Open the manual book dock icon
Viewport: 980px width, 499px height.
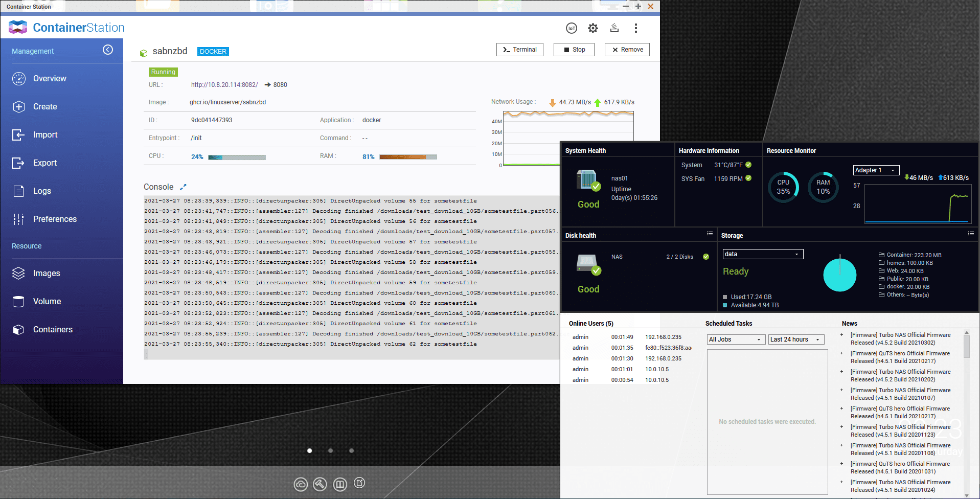pos(340,484)
